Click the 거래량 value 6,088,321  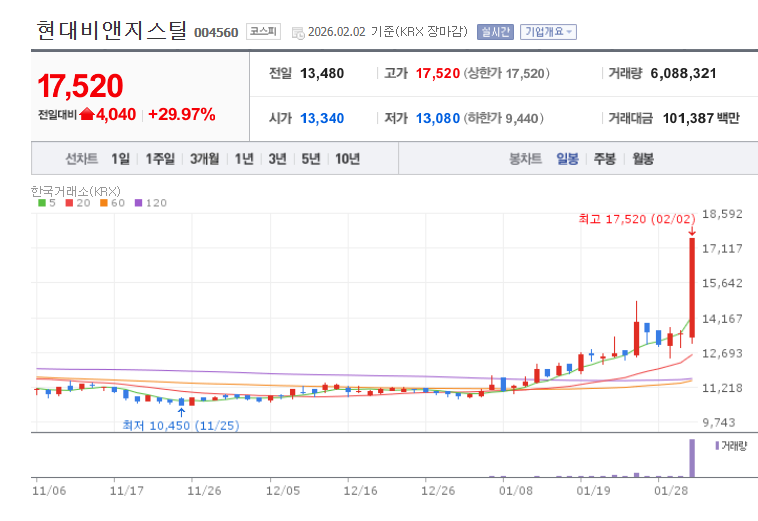tap(683, 73)
